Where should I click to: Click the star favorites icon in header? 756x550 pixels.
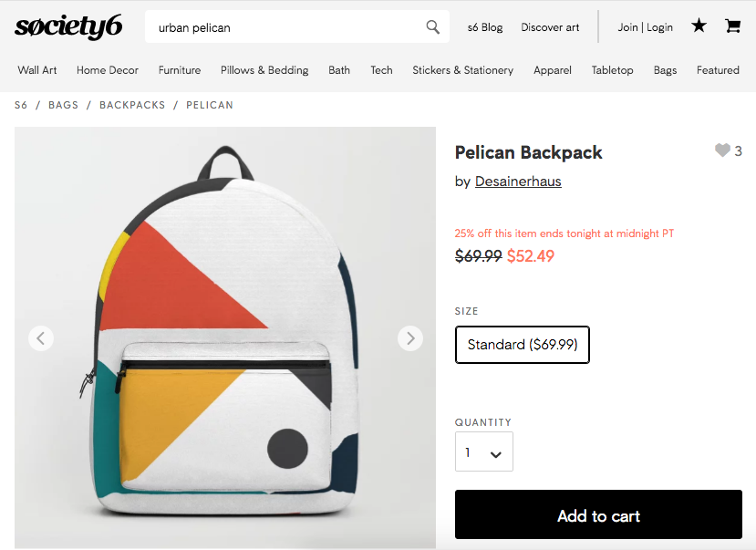pos(699,26)
